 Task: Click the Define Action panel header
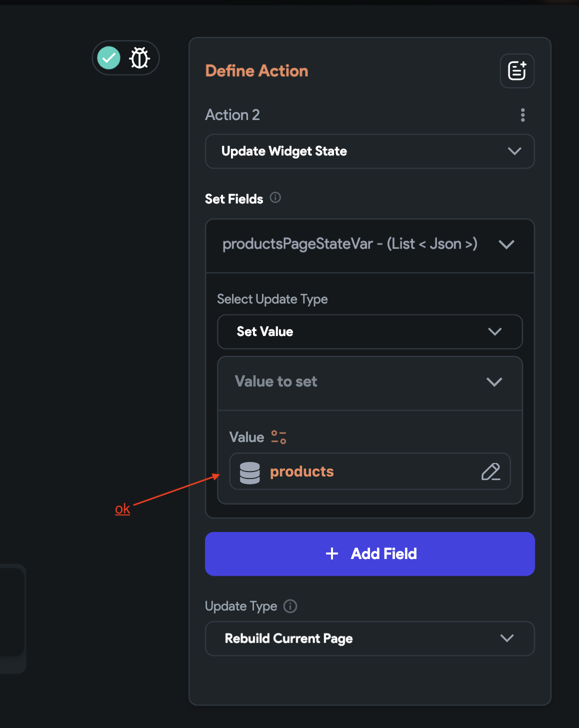pyautogui.click(x=256, y=71)
